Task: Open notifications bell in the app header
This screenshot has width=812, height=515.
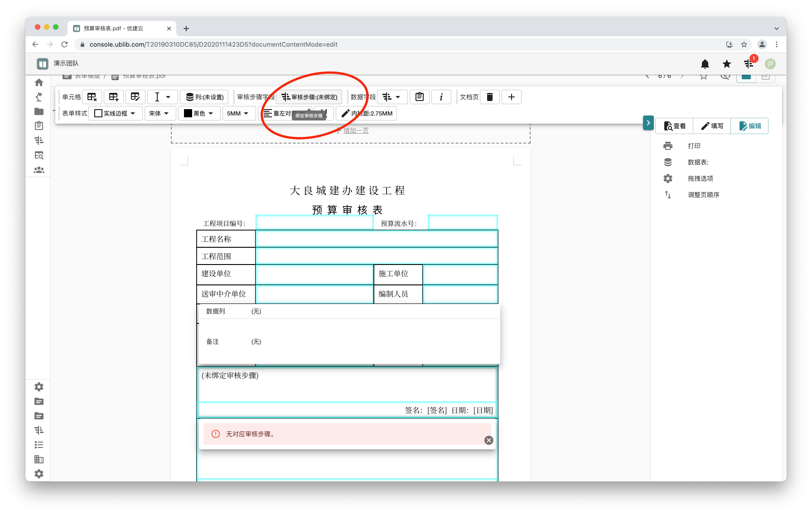Action: coord(705,64)
